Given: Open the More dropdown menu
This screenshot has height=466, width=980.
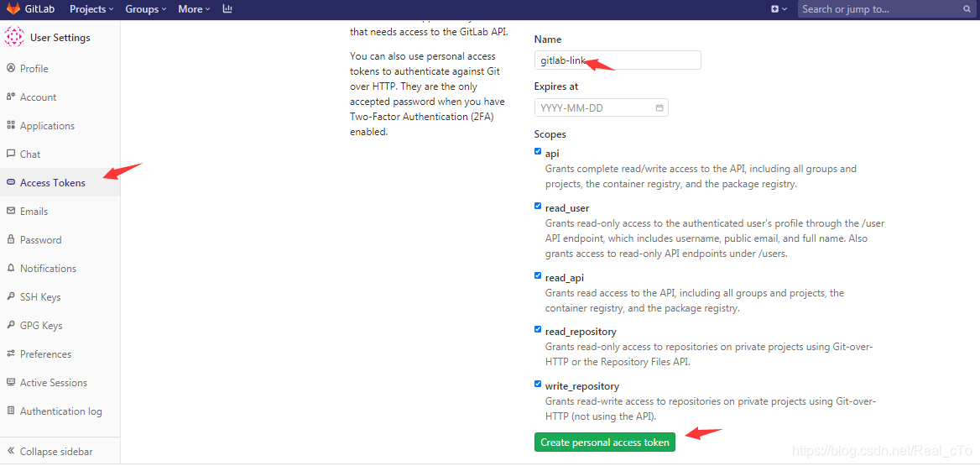Looking at the screenshot, I should 194,9.
